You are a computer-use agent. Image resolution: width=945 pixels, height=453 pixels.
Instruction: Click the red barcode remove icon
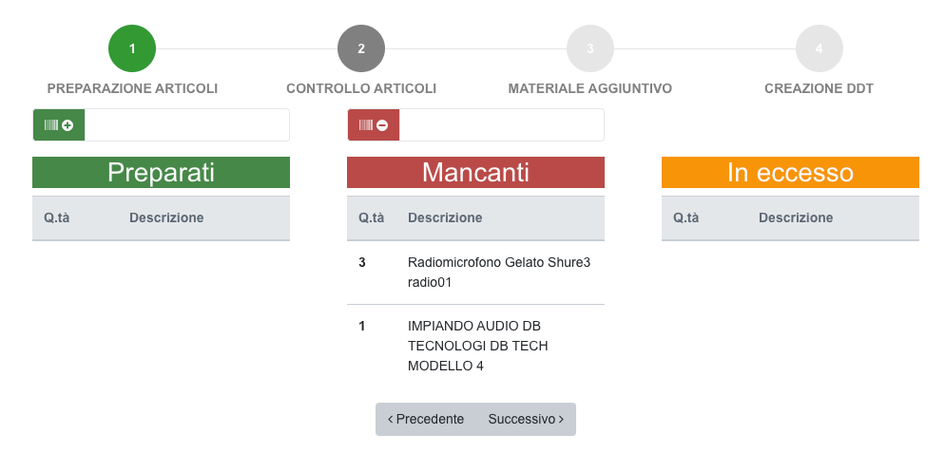[373, 125]
